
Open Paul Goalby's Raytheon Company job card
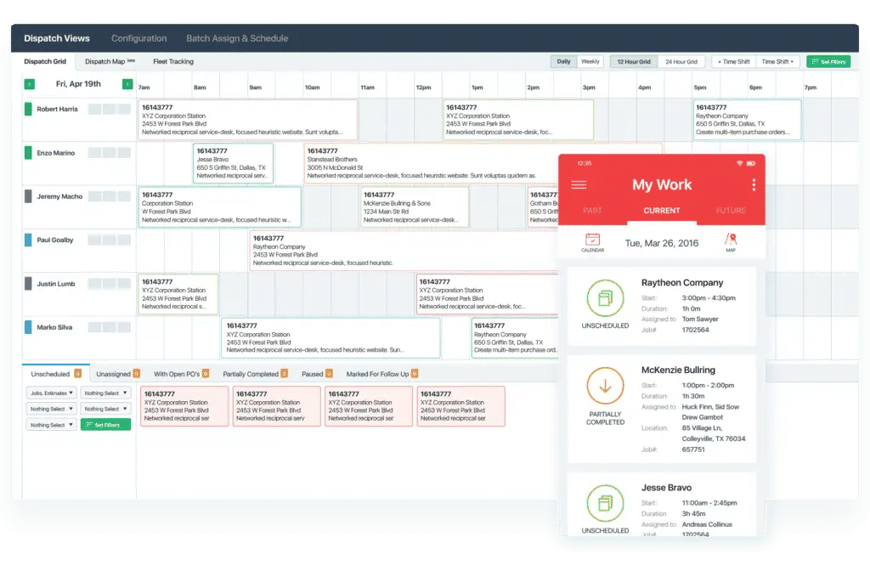coord(404,251)
